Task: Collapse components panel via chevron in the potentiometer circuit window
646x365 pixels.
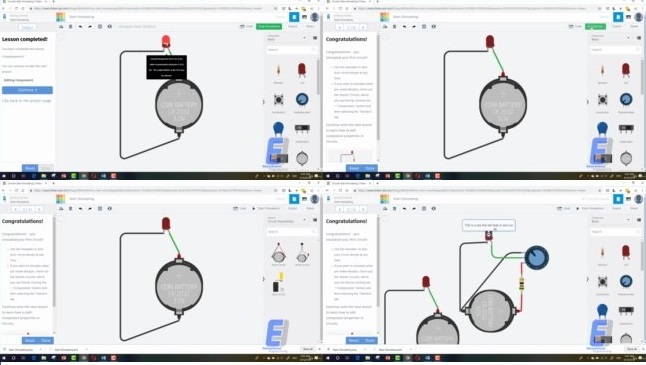Action: pos(587,279)
